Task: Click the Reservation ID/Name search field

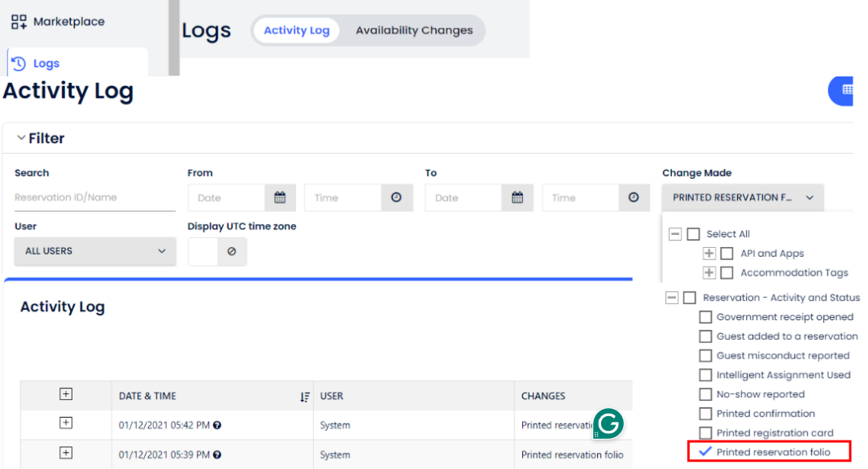Action: click(94, 198)
